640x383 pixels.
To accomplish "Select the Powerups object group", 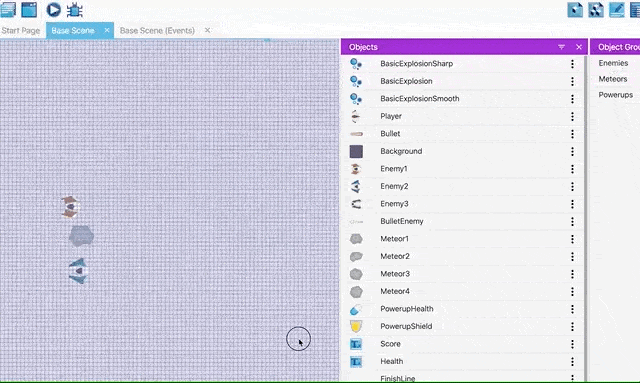I will [616, 95].
